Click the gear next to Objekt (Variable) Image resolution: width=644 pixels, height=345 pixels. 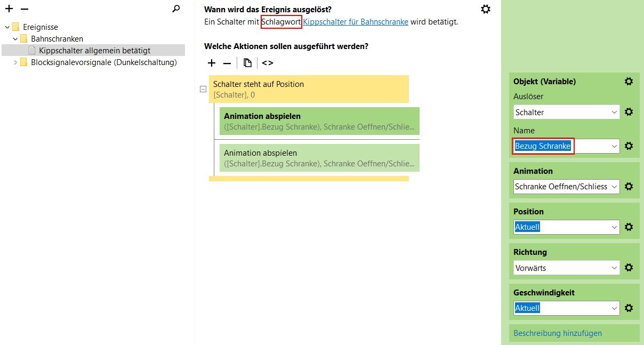coord(629,82)
